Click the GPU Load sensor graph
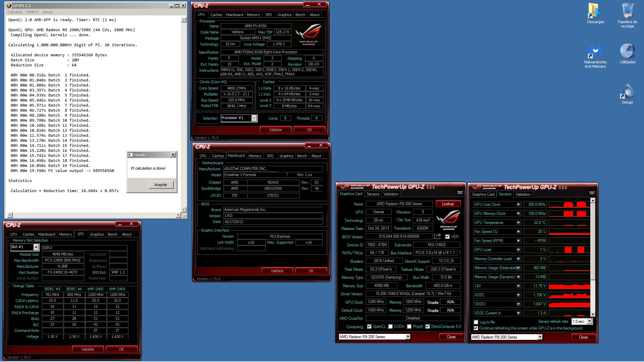This screenshot has width=644, height=362. pyautogui.click(x=569, y=250)
